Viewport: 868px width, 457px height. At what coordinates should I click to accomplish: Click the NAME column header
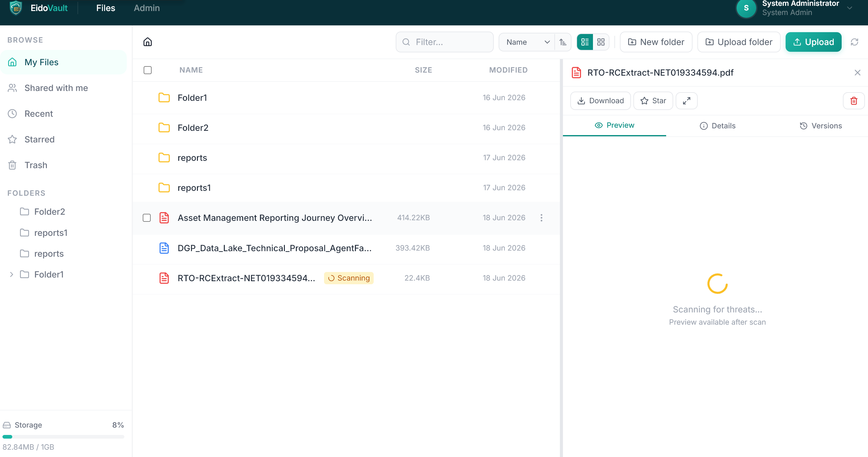pyautogui.click(x=191, y=70)
